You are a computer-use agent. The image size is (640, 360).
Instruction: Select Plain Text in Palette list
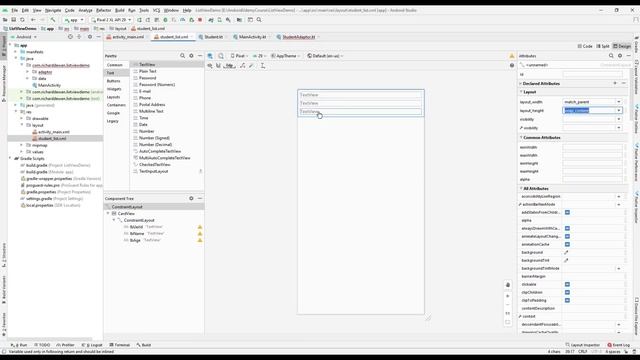[147, 71]
